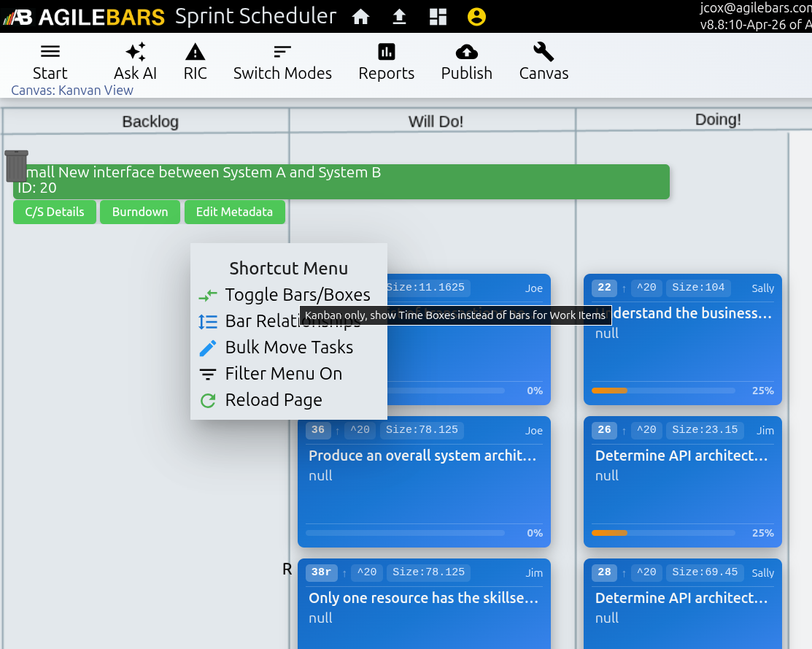Click progress bar on card 26
Screen dimensions: 812x649
tap(663, 533)
